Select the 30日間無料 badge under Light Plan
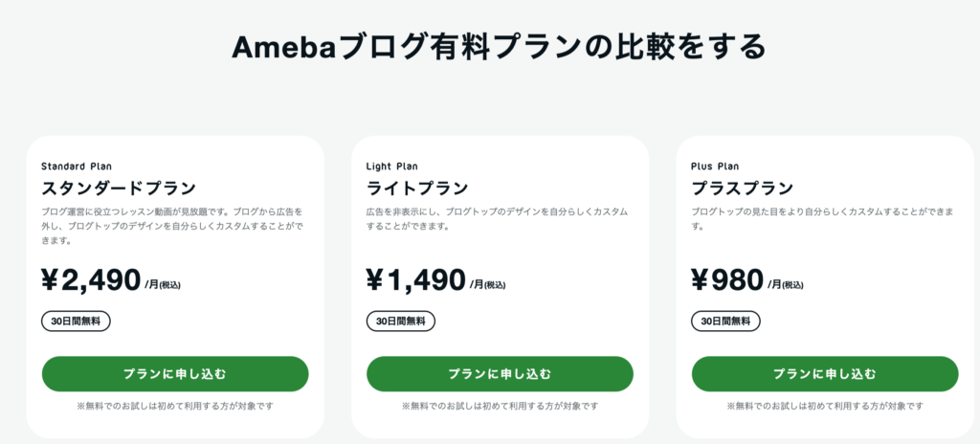The width and height of the screenshot is (980, 444). click(401, 322)
